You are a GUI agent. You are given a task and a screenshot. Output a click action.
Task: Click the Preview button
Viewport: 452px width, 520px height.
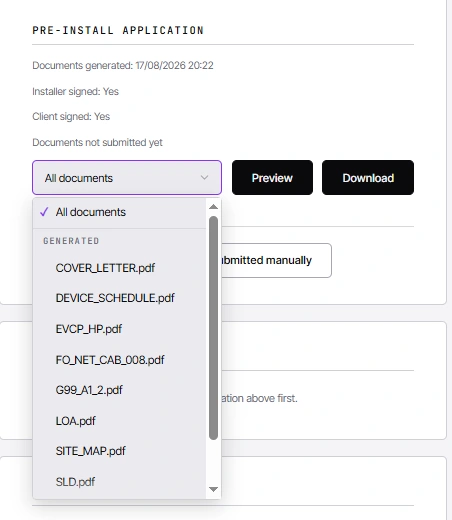point(272,177)
